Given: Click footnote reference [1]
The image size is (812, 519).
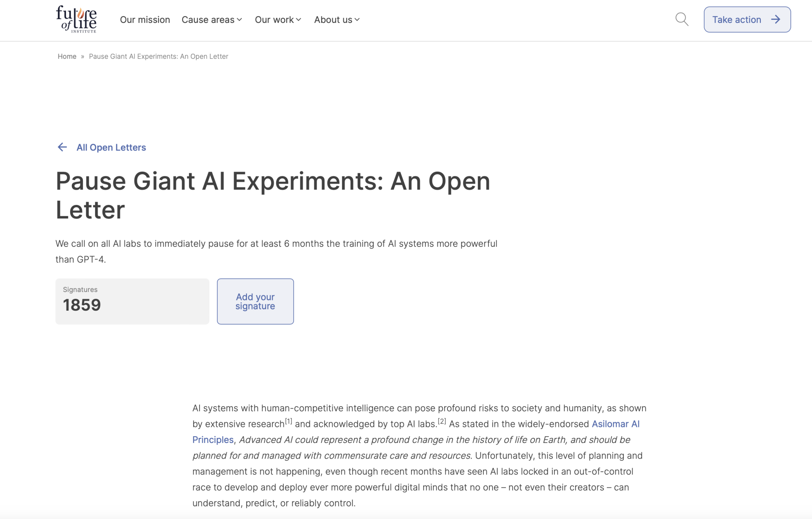Looking at the screenshot, I should [288, 421].
